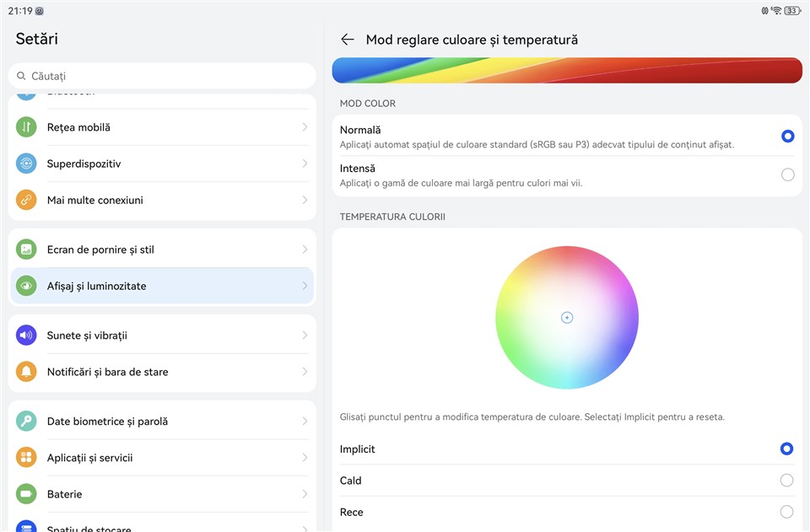Tap the Ecran de pornire și stil icon
The width and height of the screenshot is (810, 532).
(x=26, y=250)
